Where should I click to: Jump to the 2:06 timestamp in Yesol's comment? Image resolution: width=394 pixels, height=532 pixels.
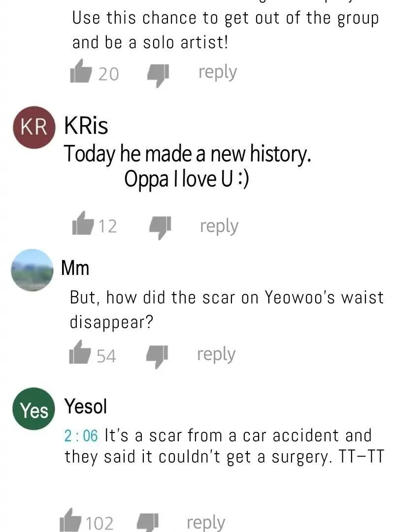pyautogui.click(x=81, y=435)
